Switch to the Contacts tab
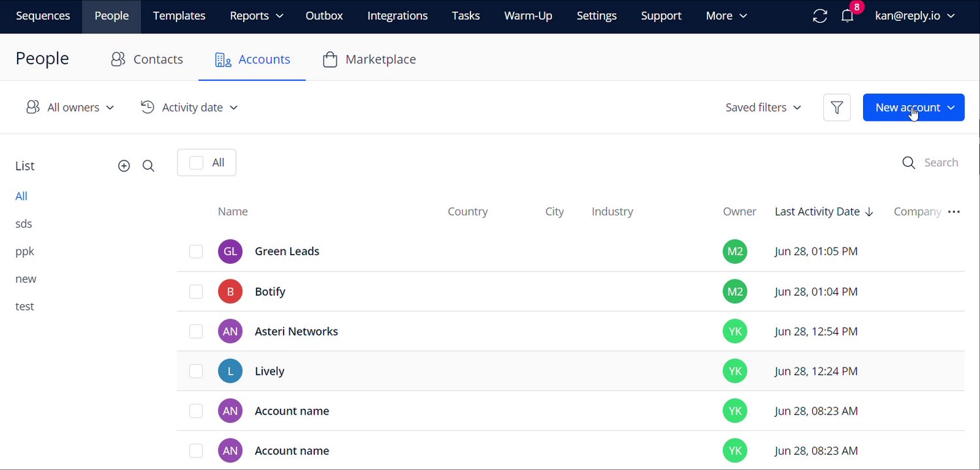The height and width of the screenshot is (470, 980). 147,59
